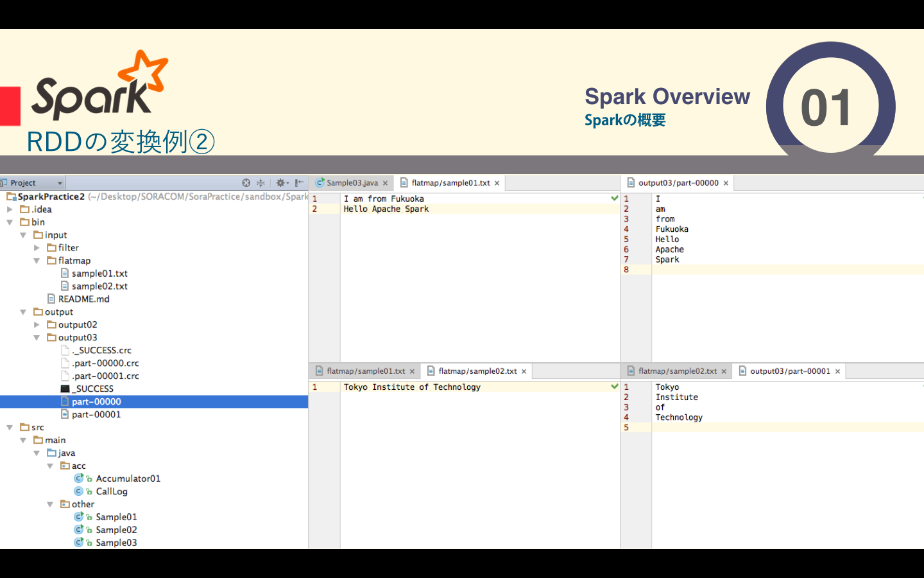Screen dimensions: 924x578
Task: Open the README.md file icon
Action: pos(53,299)
